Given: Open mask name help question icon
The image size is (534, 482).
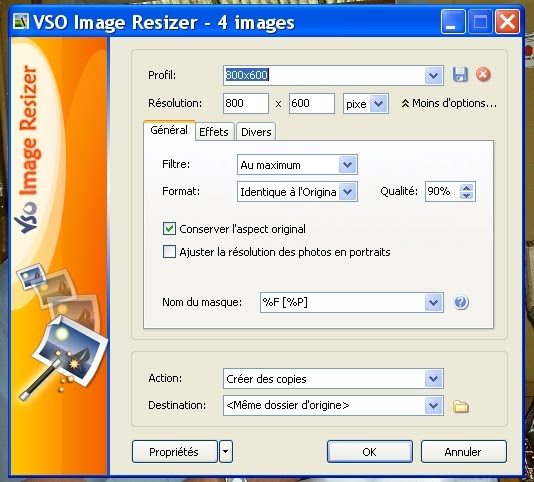Looking at the screenshot, I should pos(461,302).
